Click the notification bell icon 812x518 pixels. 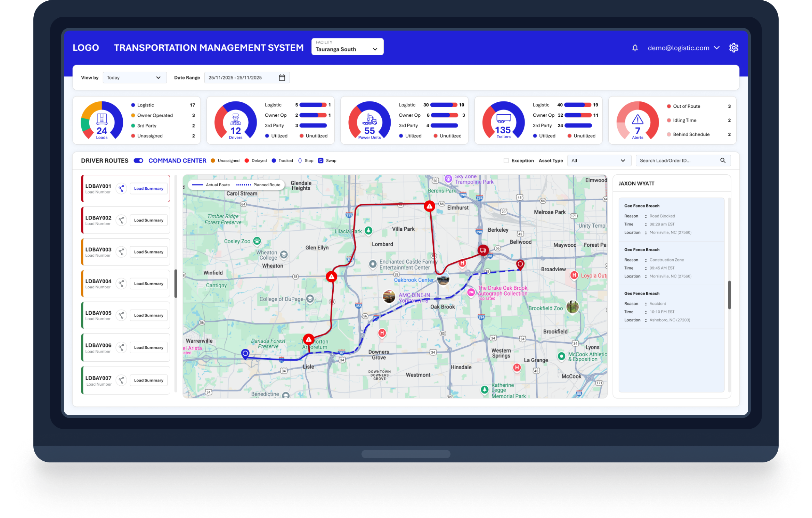[x=635, y=48]
